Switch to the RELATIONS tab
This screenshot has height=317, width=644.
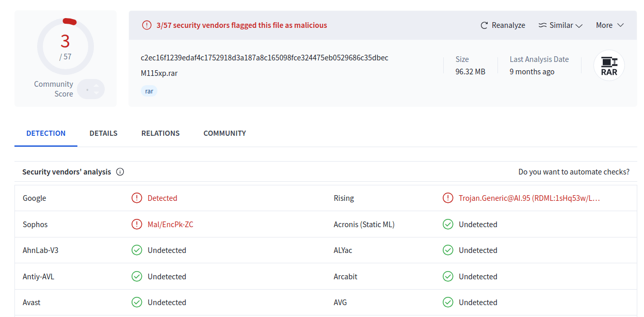(160, 133)
